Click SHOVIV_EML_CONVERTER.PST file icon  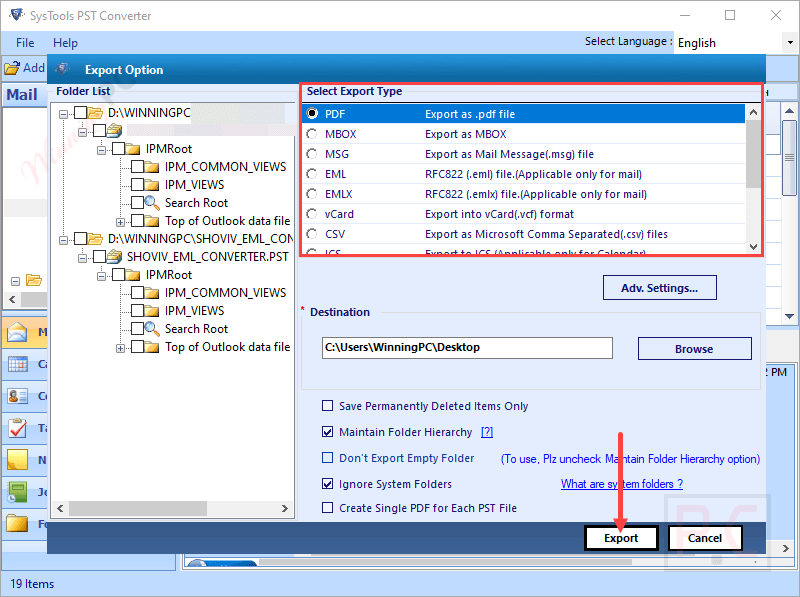pyautogui.click(x=114, y=256)
